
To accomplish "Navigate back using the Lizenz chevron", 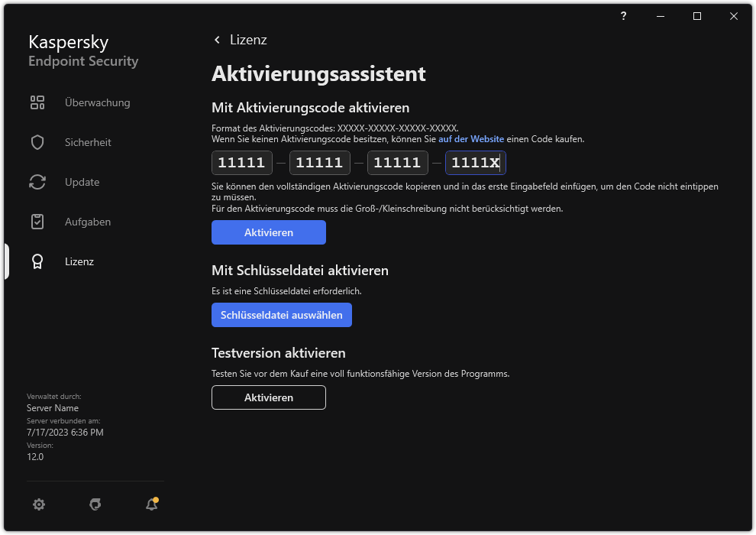I will pyautogui.click(x=217, y=39).
